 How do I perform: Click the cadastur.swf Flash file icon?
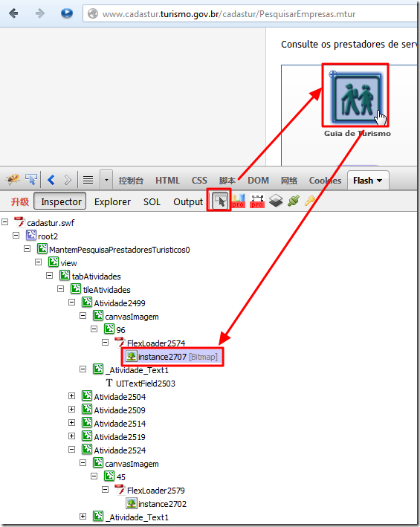(19, 222)
